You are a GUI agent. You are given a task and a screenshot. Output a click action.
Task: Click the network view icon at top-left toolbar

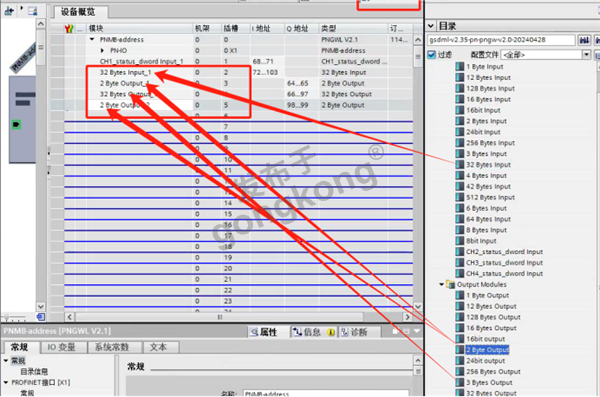pos(9,11)
